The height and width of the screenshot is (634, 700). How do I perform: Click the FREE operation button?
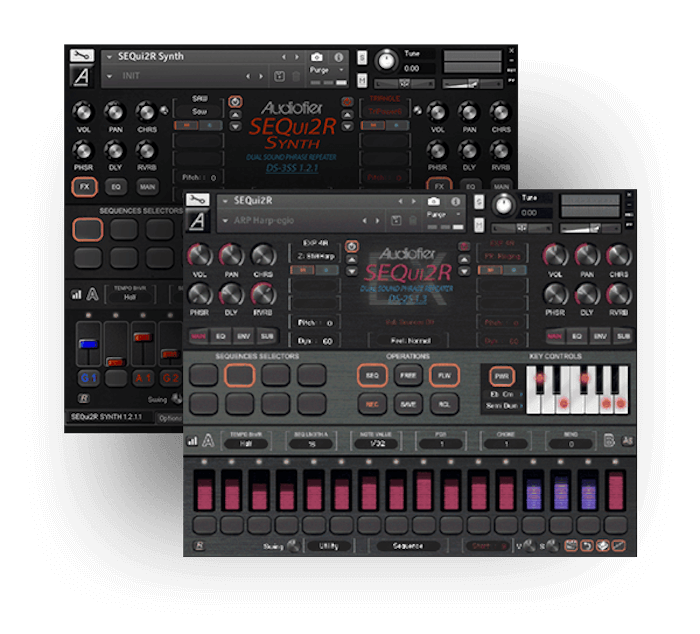click(x=408, y=376)
